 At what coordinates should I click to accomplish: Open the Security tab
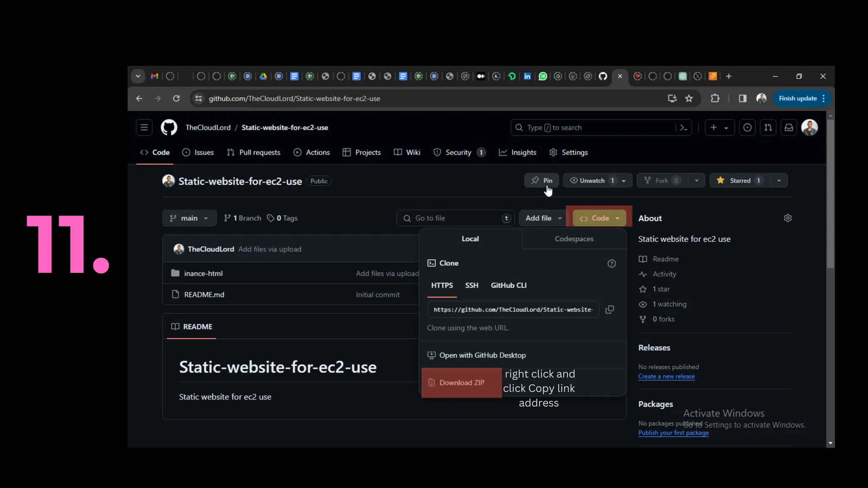[459, 152]
